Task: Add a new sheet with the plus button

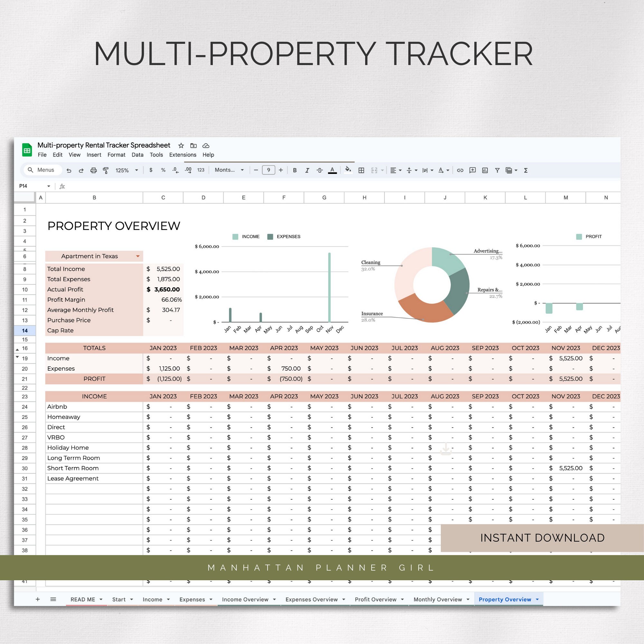Action: (x=38, y=599)
